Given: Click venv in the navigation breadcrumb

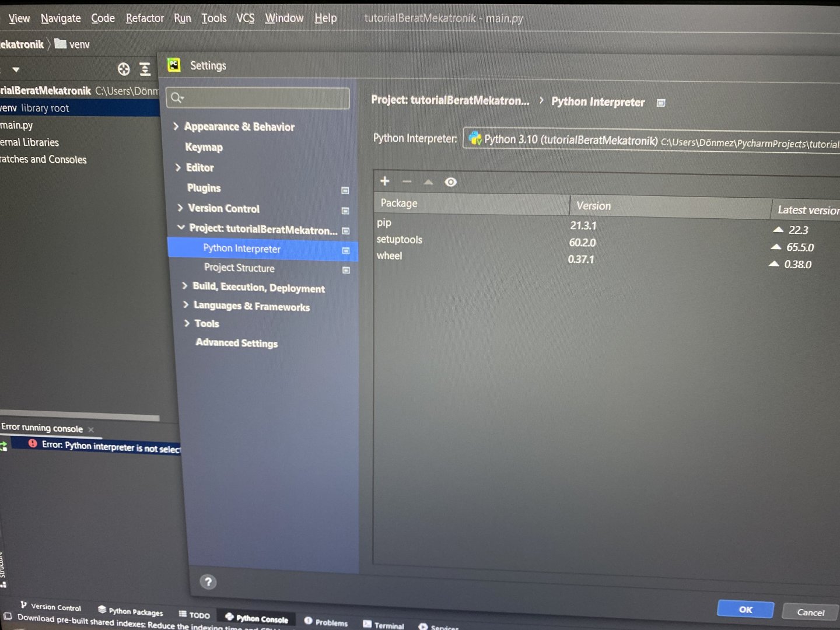Looking at the screenshot, I should (x=73, y=44).
